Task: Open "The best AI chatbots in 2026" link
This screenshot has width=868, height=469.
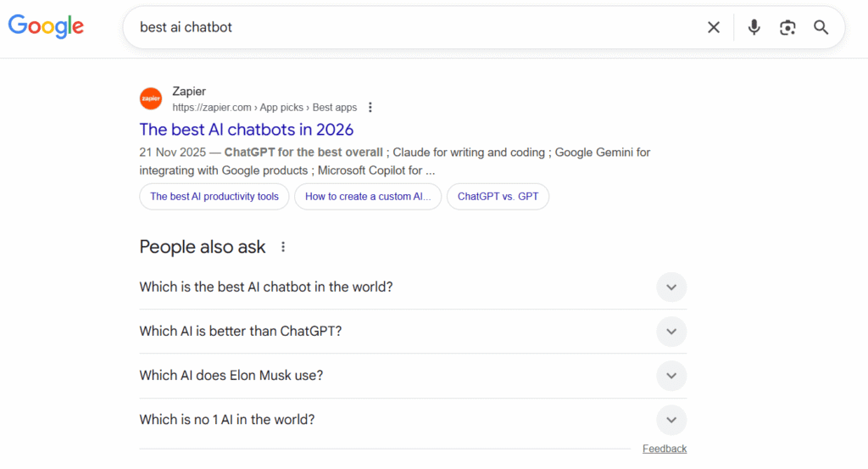Action: coord(246,130)
